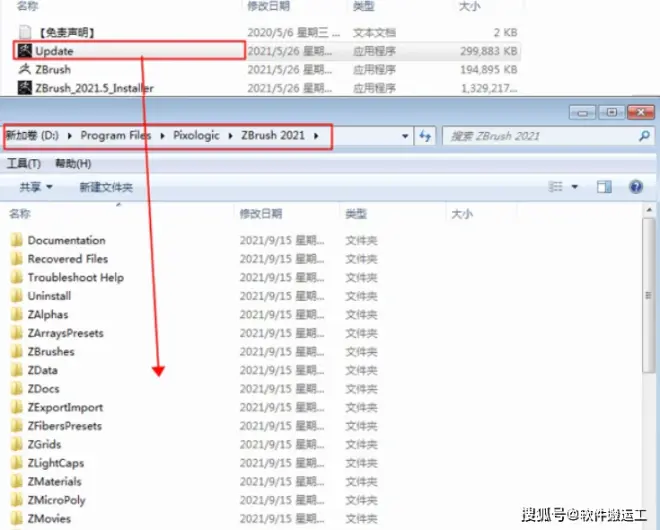This screenshot has height=530, width=660.
Task: Toggle the preview pane
Action: coord(604,186)
